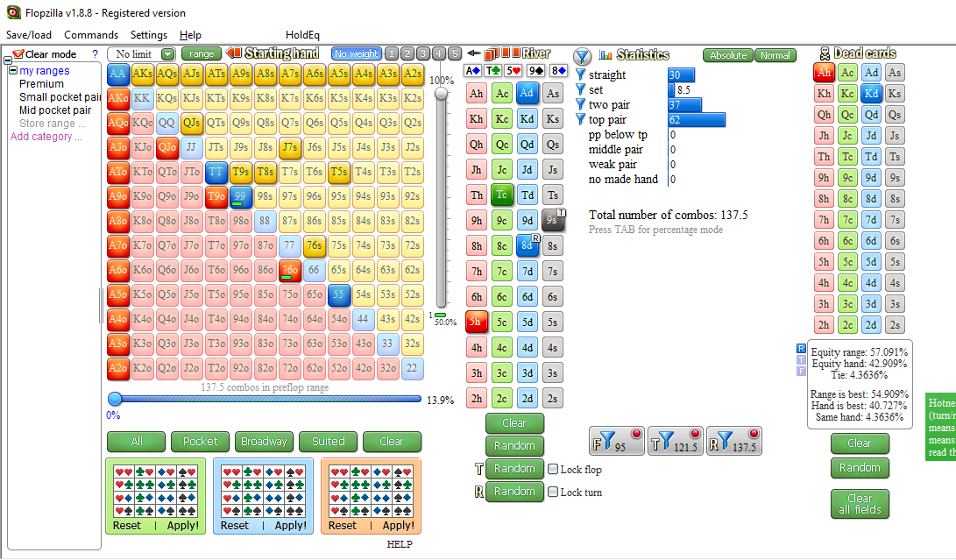The image size is (956, 560).
Task: Click the large Statistics filter funnel icon
Action: [x=583, y=55]
